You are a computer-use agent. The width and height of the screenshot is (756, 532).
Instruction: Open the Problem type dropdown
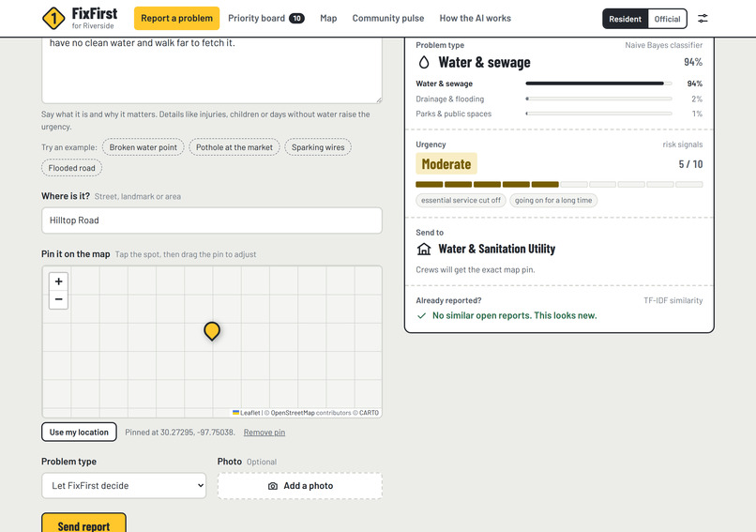click(124, 486)
